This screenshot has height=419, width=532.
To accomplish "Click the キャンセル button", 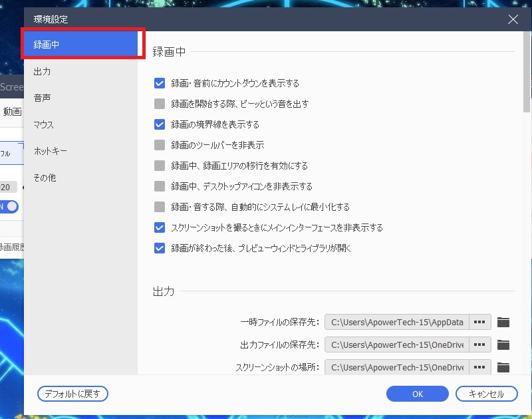I will pyautogui.click(x=487, y=394).
